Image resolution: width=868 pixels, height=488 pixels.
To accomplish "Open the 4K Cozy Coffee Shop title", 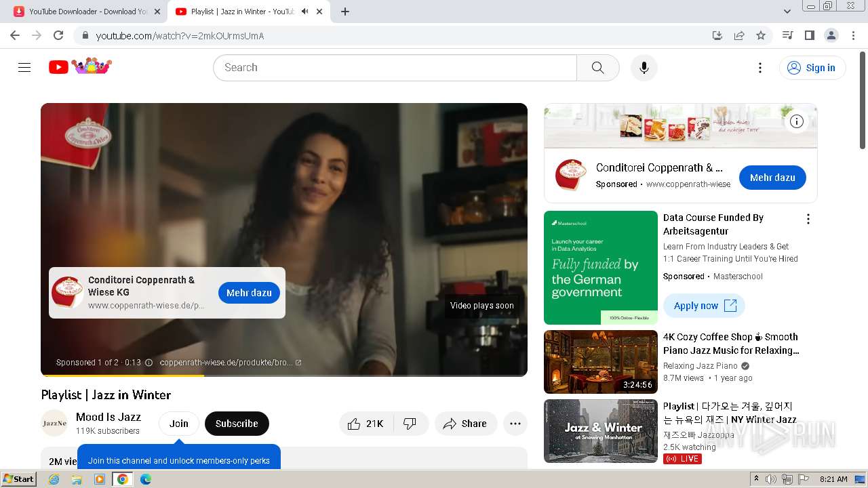I will (x=731, y=344).
